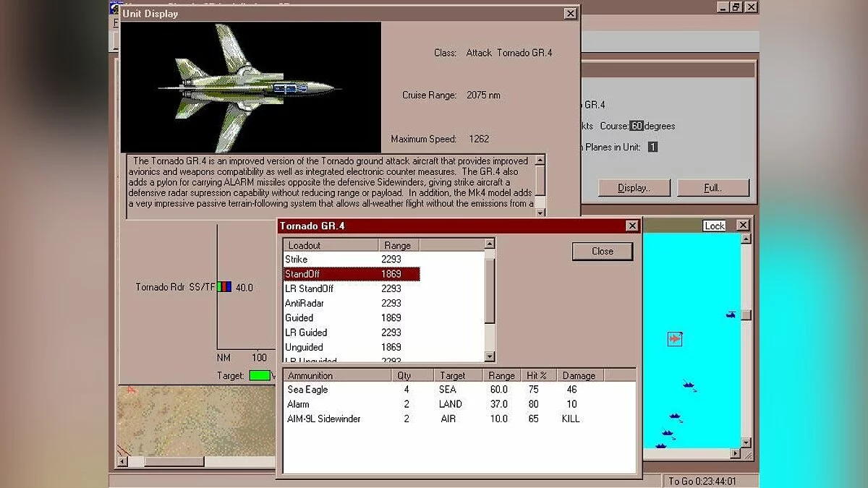Select the LR Guided loadout row
The width and height of the screenshot is (868, 488).
(x=352, y=333)
